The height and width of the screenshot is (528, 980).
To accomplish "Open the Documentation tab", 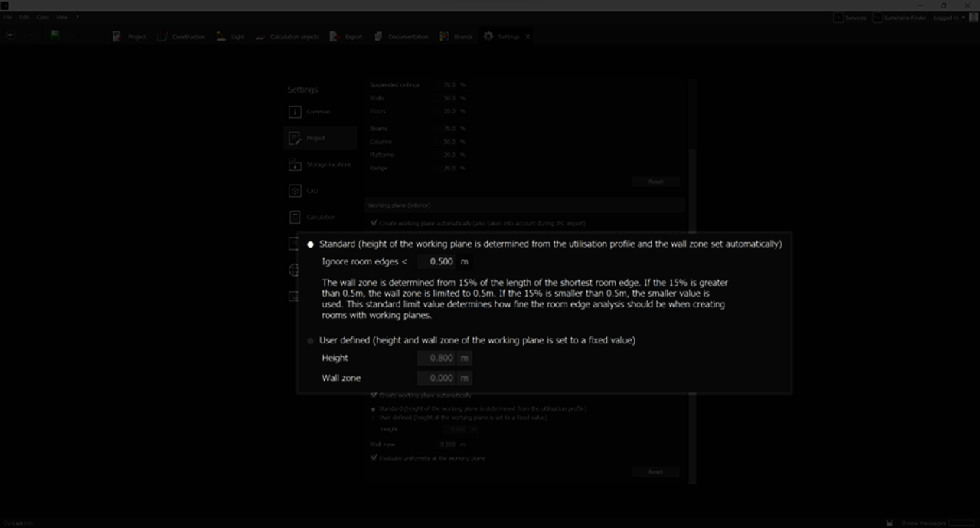I will coord(401,37).
